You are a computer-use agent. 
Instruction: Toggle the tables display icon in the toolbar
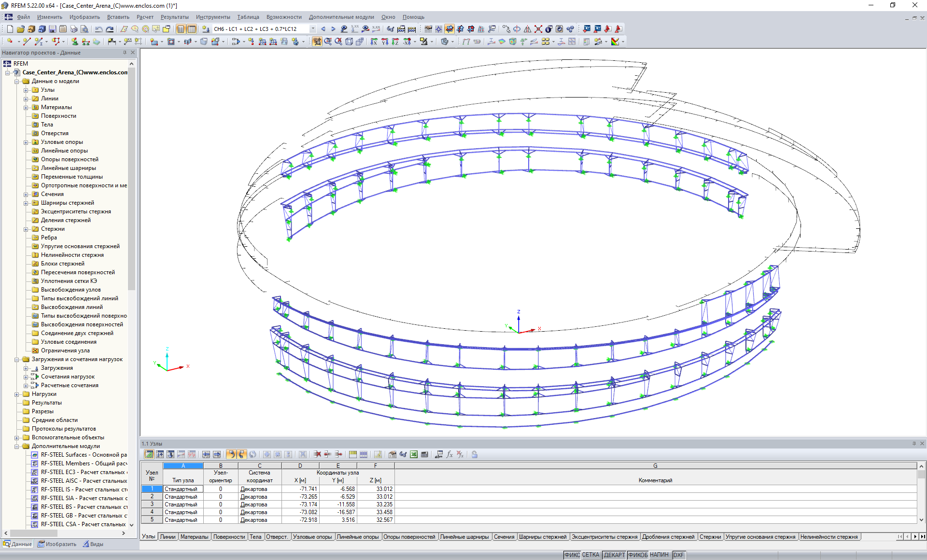[x=192, y=29]
